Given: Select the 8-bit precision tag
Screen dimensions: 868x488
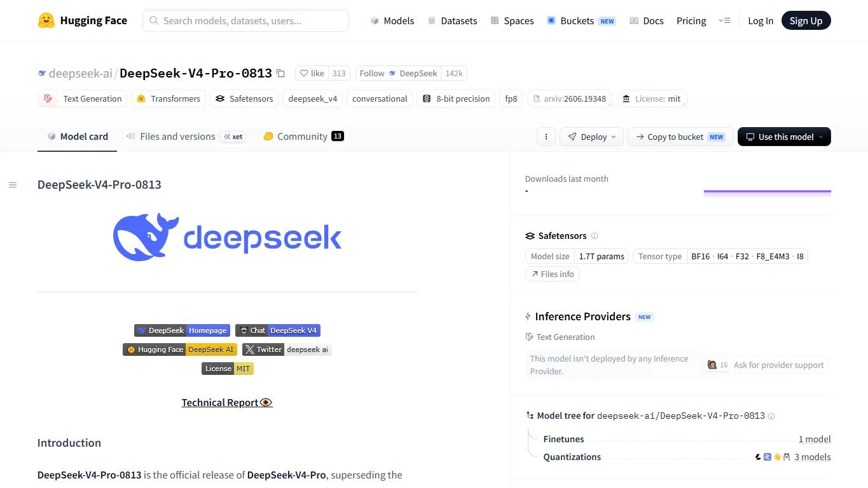Looking at the screenshot, I should [x=456, y=98].
